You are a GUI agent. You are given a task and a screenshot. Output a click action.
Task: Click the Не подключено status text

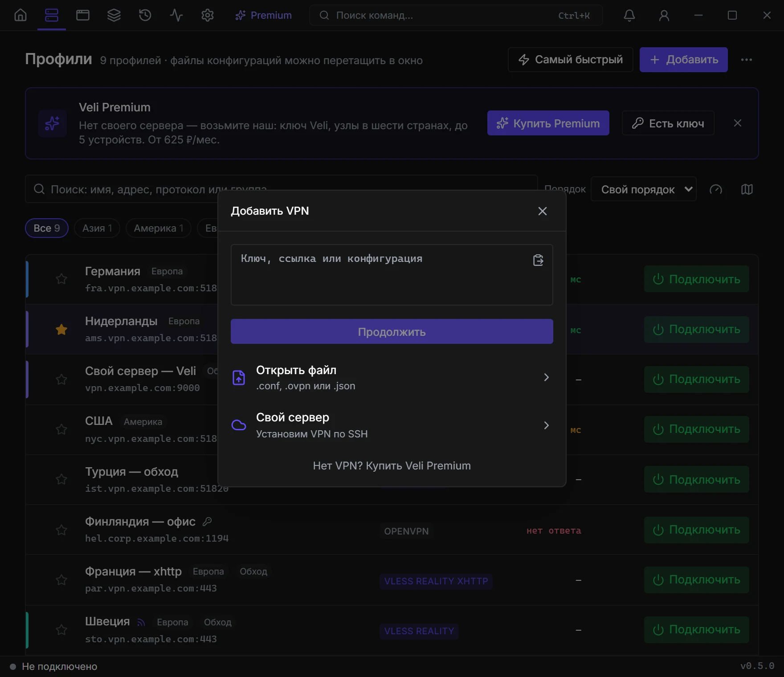[x=60, y=666]
